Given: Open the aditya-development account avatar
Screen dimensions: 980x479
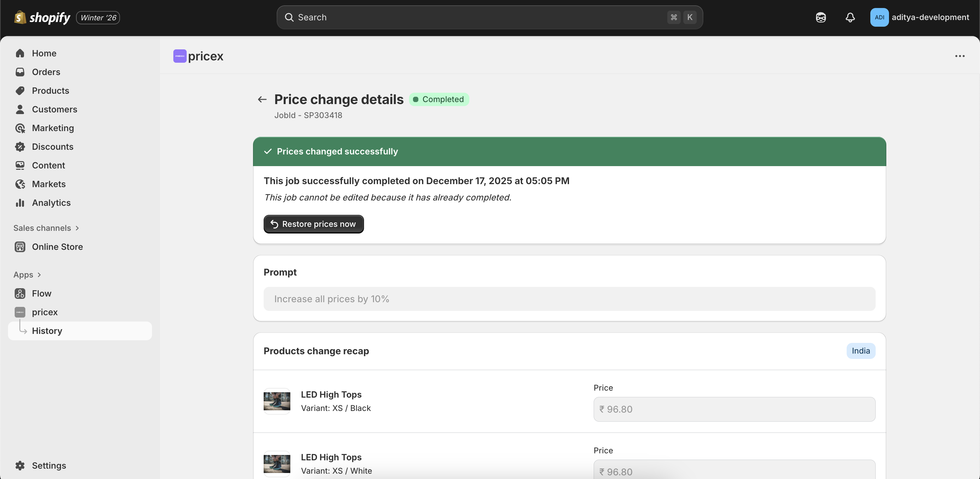Looking at the screenshot, I should 880,17.
